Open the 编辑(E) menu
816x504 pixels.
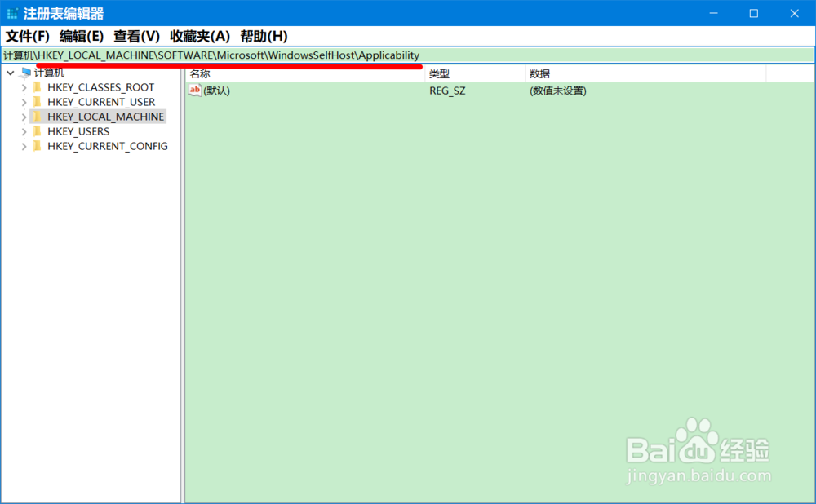point(82,37)
